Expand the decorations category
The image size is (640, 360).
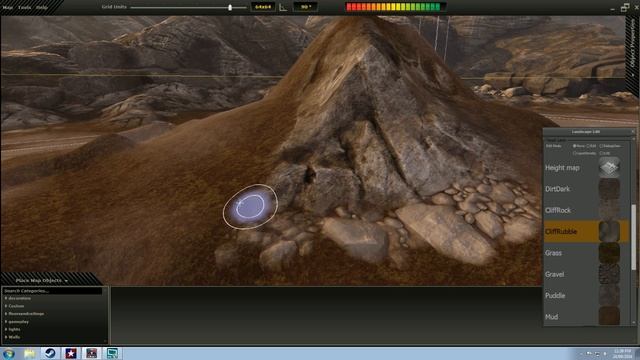click(x=6, y=298)
